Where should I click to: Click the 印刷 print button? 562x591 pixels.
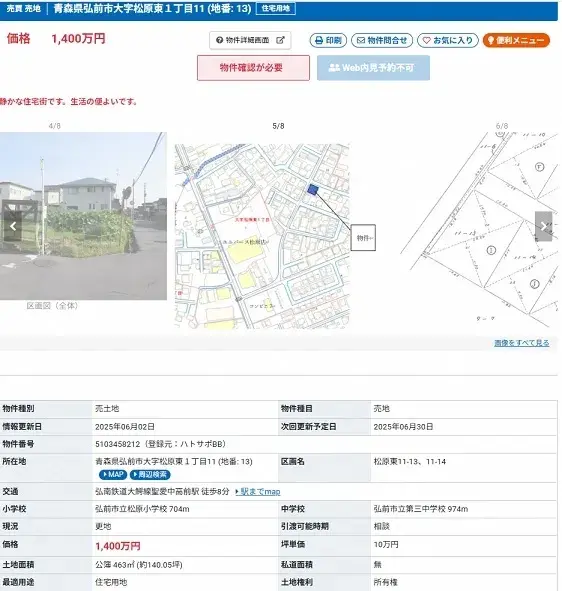[328, 40]
